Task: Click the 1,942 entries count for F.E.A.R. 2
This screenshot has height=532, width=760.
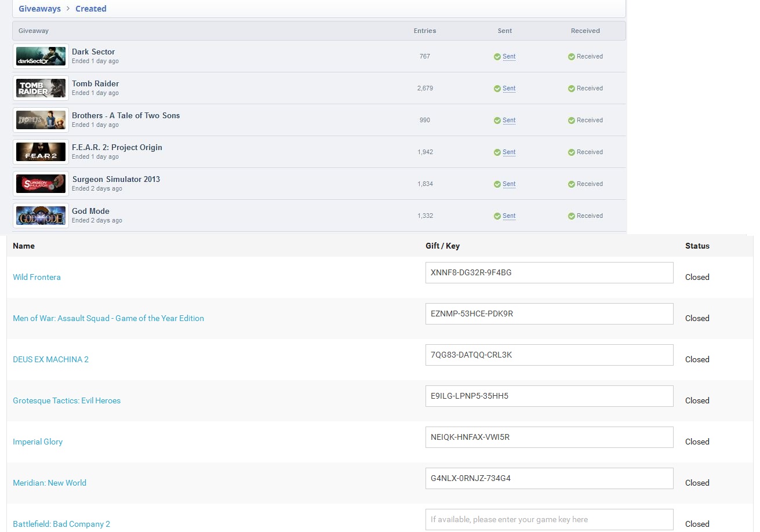Action: click(x=425, y=152)
